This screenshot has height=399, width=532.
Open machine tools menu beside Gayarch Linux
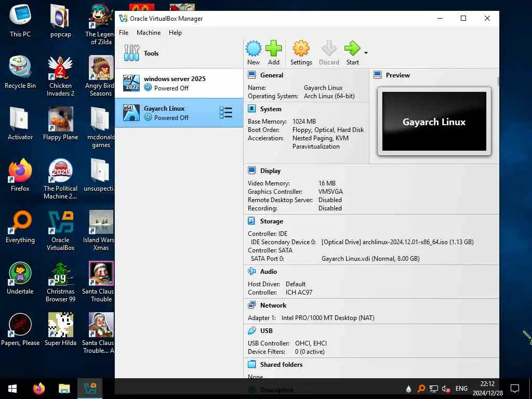(226, 113)
